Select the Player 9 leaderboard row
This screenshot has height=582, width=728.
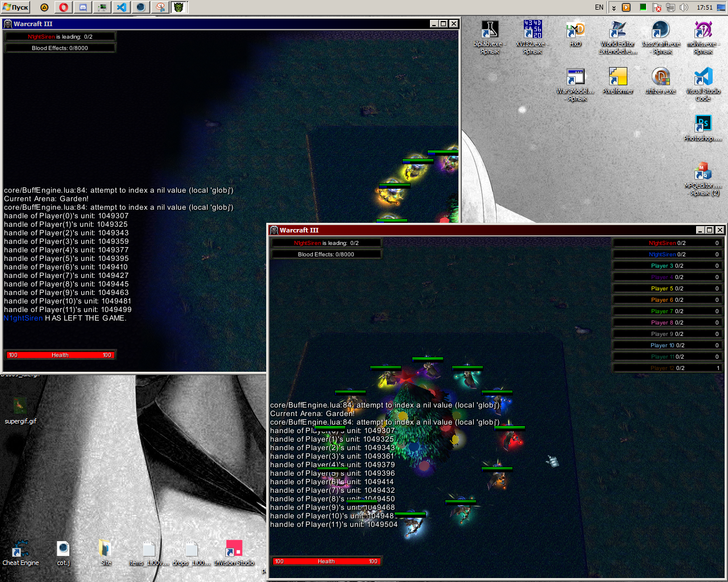[668, 334]
